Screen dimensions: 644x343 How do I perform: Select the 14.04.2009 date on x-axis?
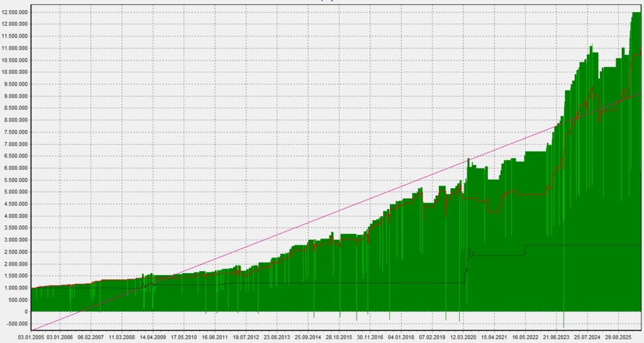pos(153,337)
